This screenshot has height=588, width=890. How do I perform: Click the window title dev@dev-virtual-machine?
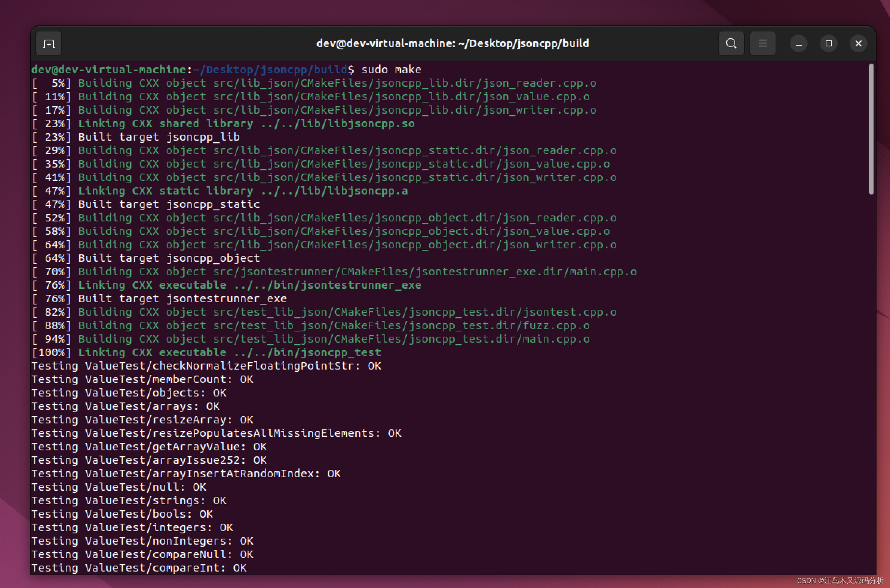(452, 43)
